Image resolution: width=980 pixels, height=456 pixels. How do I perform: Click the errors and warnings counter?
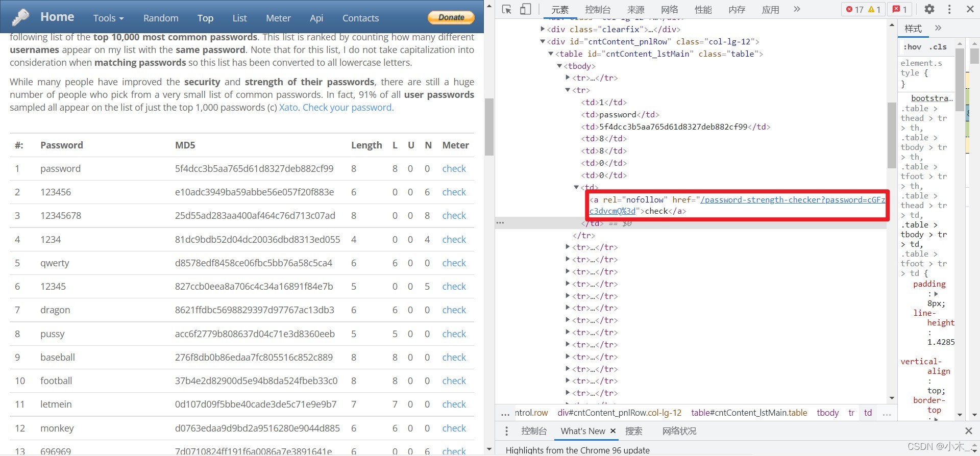[x=863, y=9]
